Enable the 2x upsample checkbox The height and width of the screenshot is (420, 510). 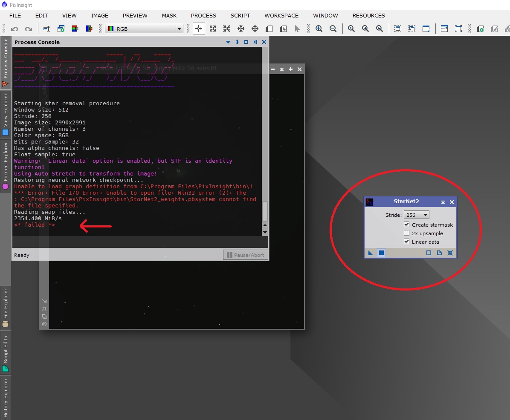[406, 233]
